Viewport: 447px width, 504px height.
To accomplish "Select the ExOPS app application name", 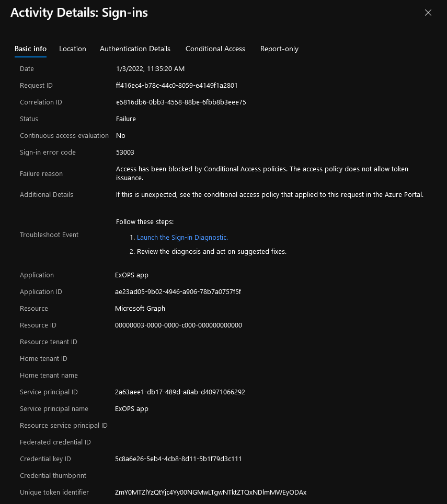I will tap(132, 275).
